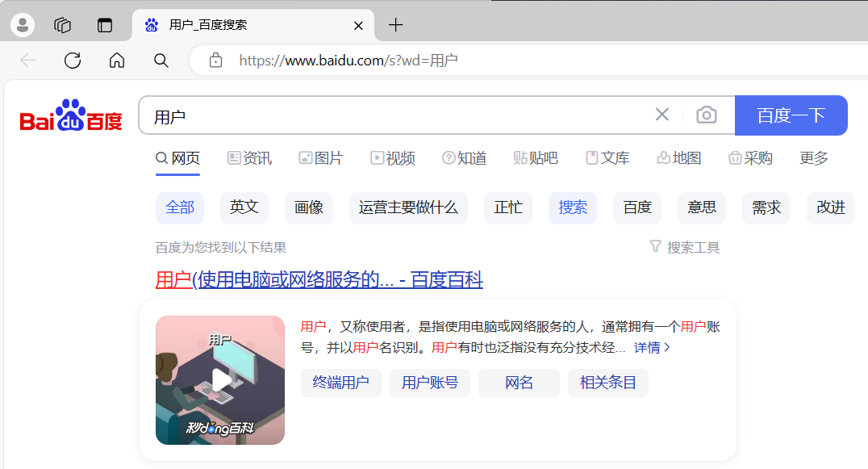Switch to the 资讯 tab
This screenshot has height=469, width=868.
tap(249, 159)
